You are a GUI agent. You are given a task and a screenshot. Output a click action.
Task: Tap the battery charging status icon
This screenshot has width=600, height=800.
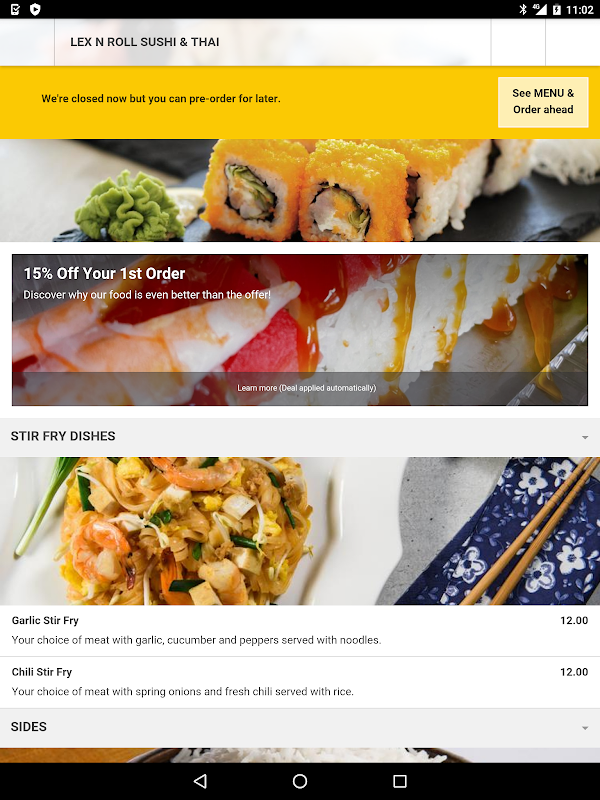click(x=557, y=9)
